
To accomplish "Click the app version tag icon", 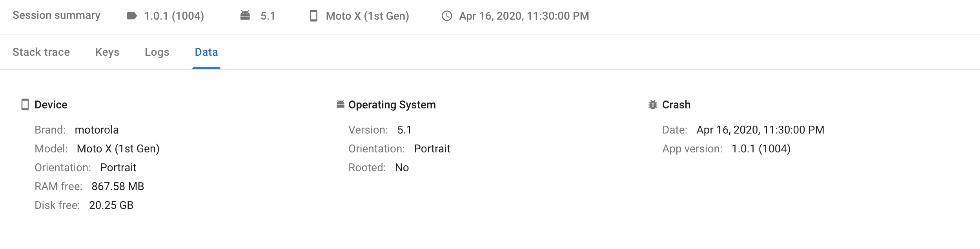I will click(x=132, y=16).
